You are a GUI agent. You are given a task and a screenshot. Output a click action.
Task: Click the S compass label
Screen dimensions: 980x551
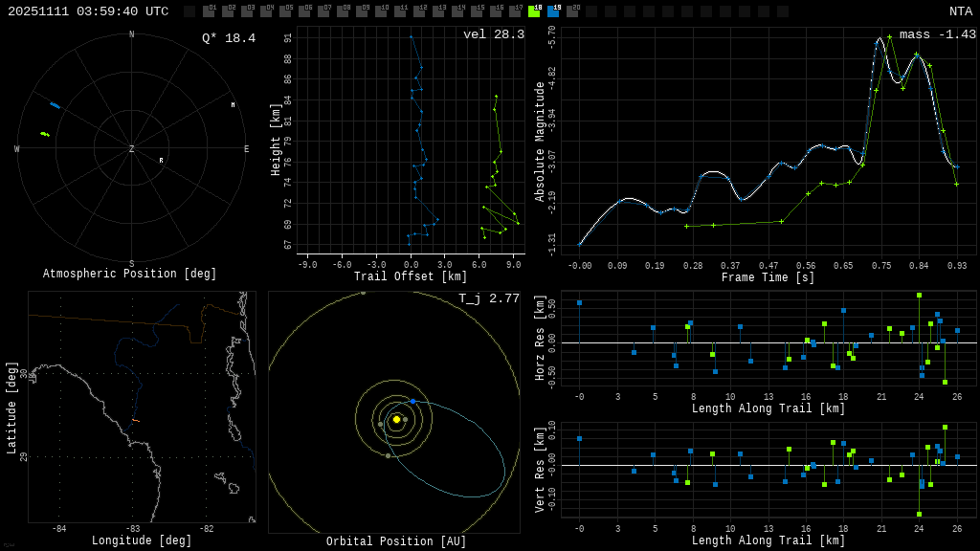[x=131, y=264]
